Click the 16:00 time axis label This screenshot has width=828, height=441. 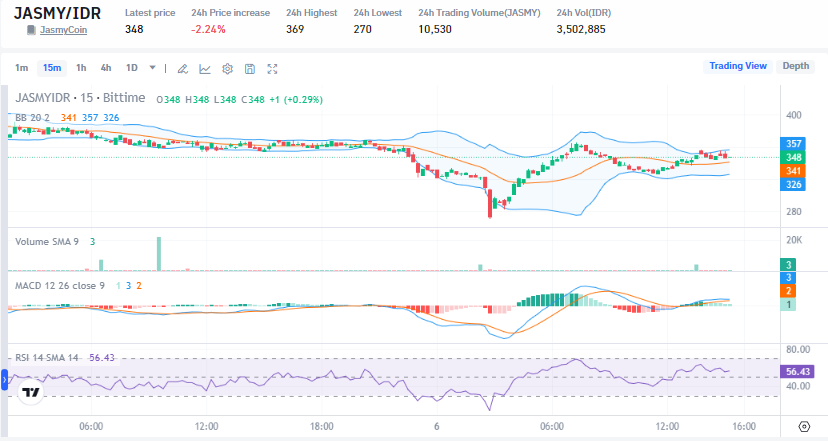click(744, 427)
